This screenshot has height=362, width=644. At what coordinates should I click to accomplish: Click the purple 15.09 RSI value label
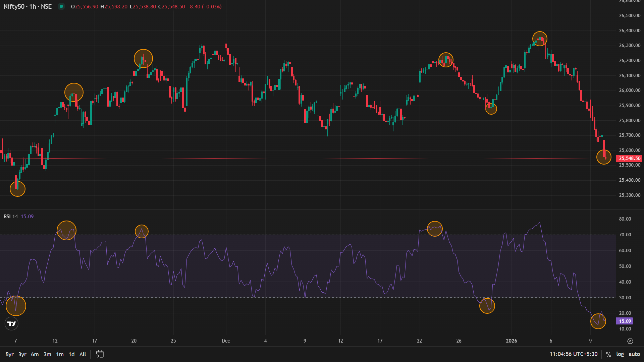pos(625,321)
